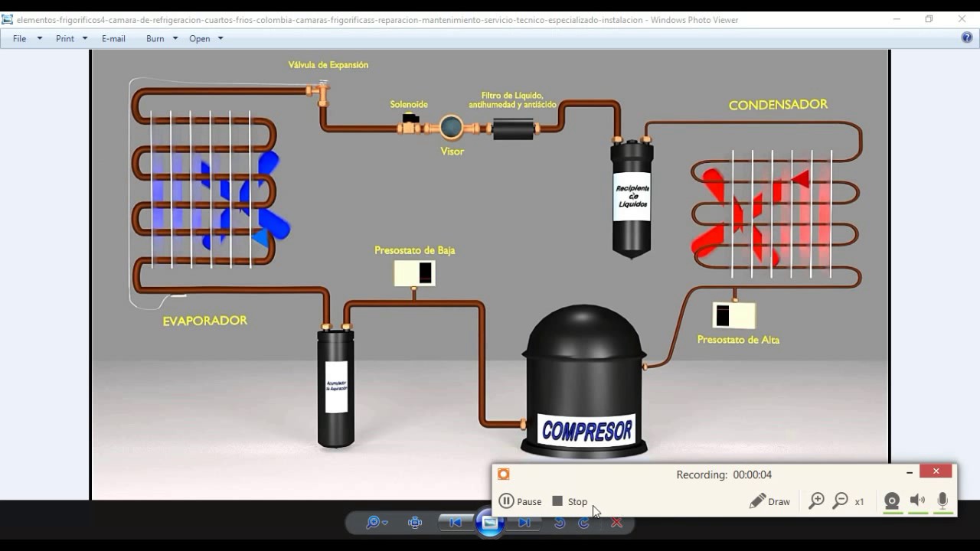The width and height of the screenshot is (980, 551).
Task: Go to previous photo
Action: pyautogui.click(x=456, y=523)
